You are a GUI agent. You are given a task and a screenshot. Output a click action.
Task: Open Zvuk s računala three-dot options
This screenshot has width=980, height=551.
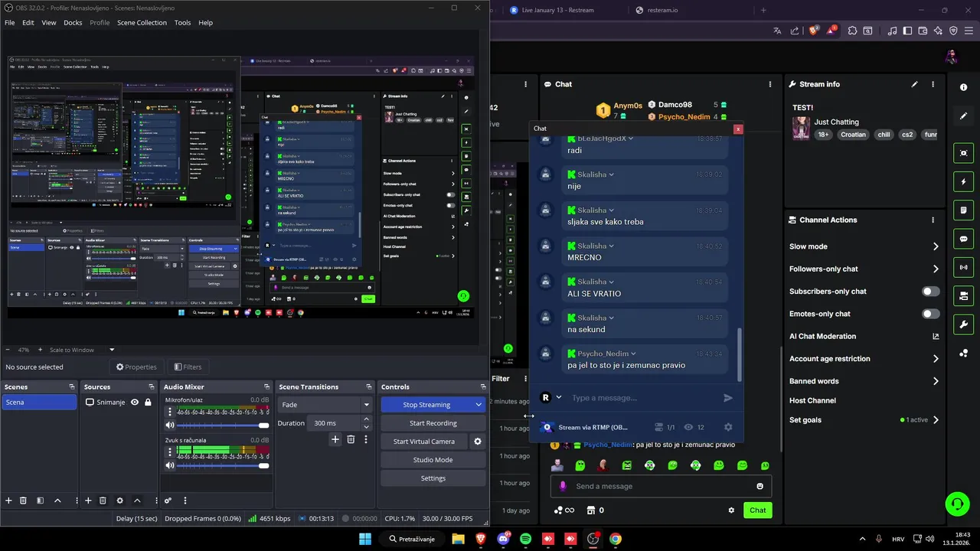pyautogui.click(x=169, y=451)
